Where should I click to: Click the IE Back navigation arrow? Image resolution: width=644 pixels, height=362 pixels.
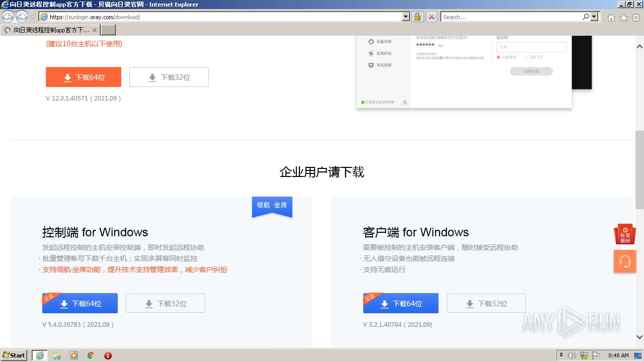pyautogui.click(x=8, y=17)
